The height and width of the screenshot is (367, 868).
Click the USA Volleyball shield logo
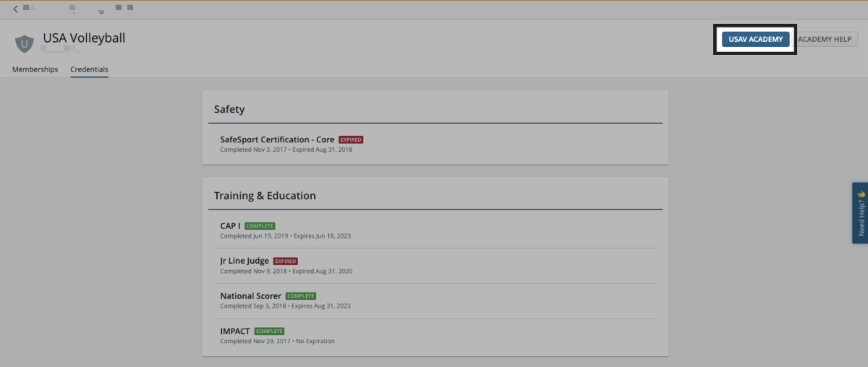25,44
